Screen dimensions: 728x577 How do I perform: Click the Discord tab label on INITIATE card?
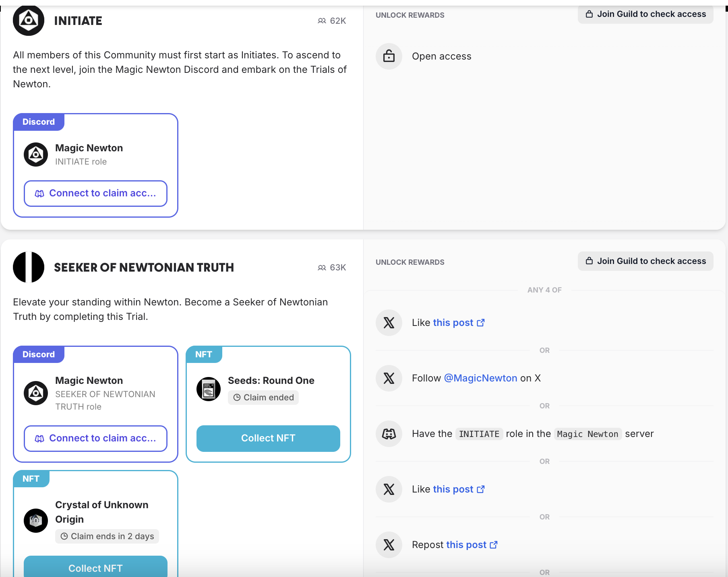pyautogui.click(x=39, y=122)
